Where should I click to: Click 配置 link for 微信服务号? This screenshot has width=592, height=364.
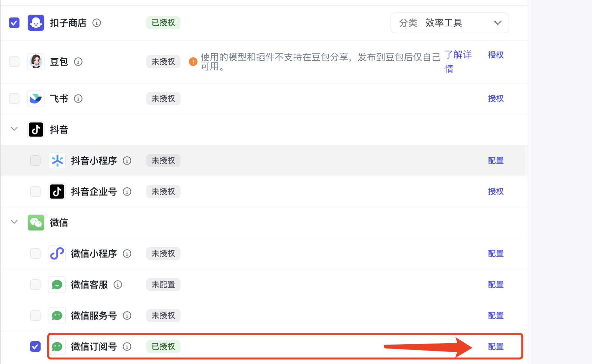pyautogui.click(x=496, y=316)
